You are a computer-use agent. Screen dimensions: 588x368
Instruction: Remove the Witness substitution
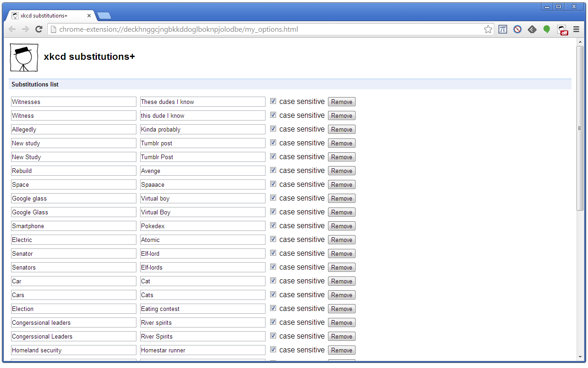tap(342, 115)
